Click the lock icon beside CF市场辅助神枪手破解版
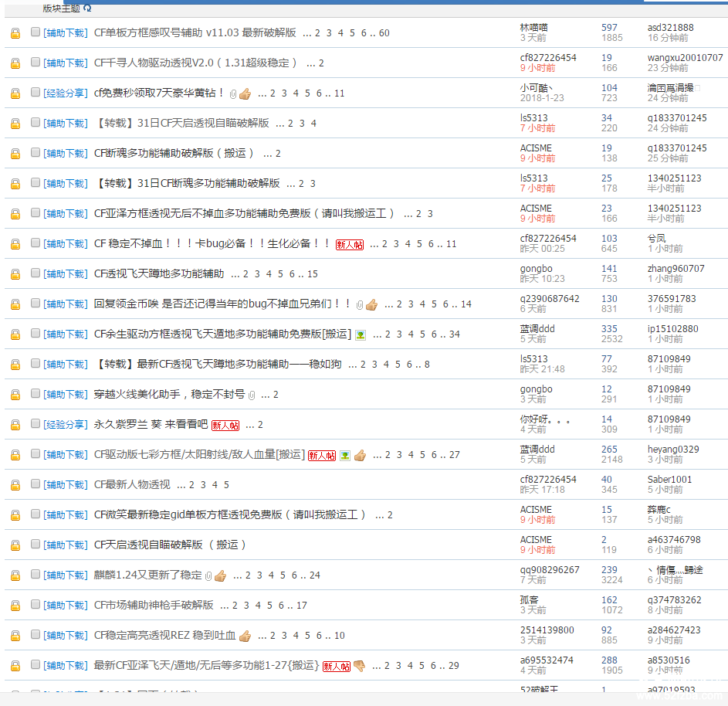 (x=15, y=606)
